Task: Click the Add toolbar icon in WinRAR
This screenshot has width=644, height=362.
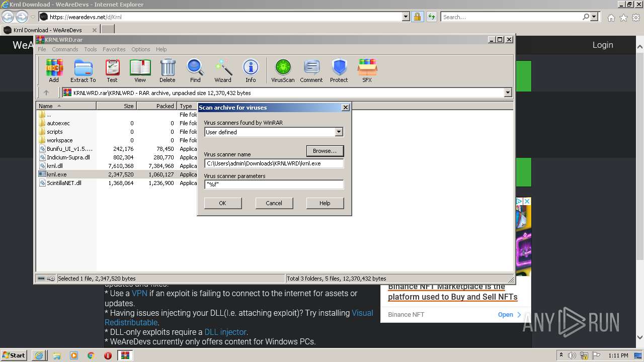Action: click(x=54, y=70)
